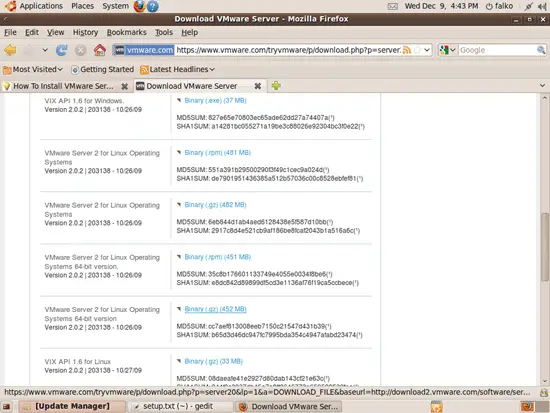Open the Getting Started bookmark

[102, 69]
